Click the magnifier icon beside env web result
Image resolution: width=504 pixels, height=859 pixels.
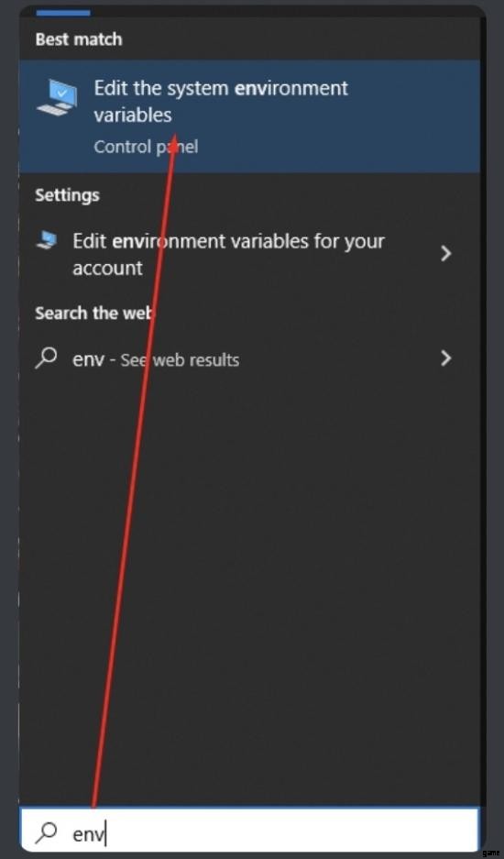pos(46,358)
